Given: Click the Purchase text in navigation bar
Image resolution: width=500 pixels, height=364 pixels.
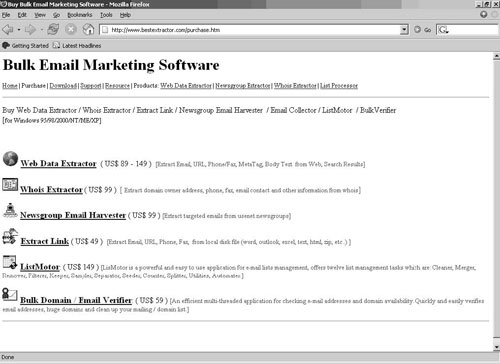Looking at the screenshot, I should coord(33,86).
